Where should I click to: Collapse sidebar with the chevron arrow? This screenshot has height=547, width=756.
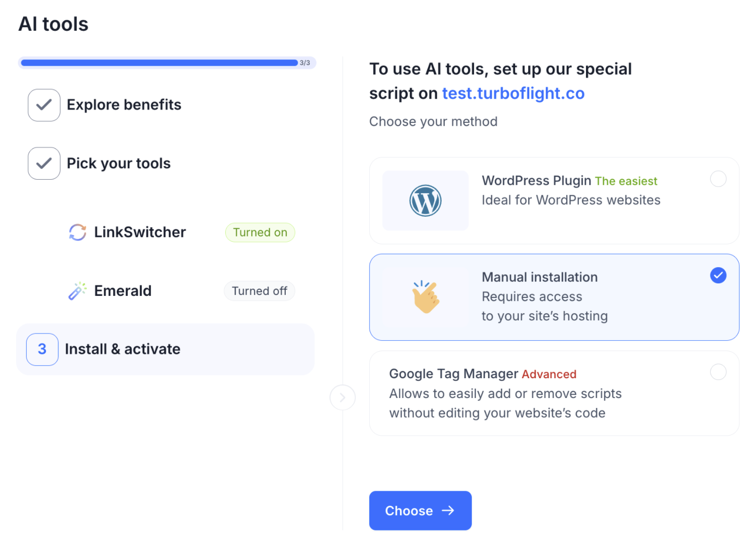point(343,397)
